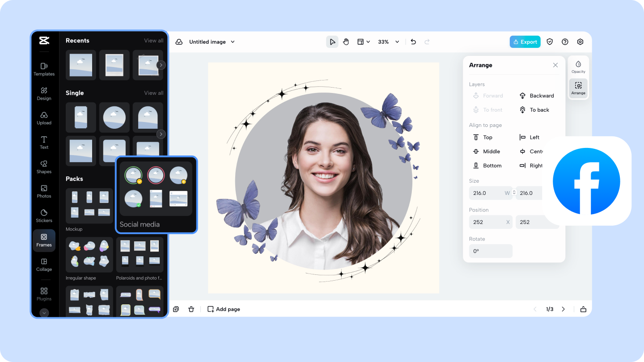Click the Redo icon

tap(427, 41)
